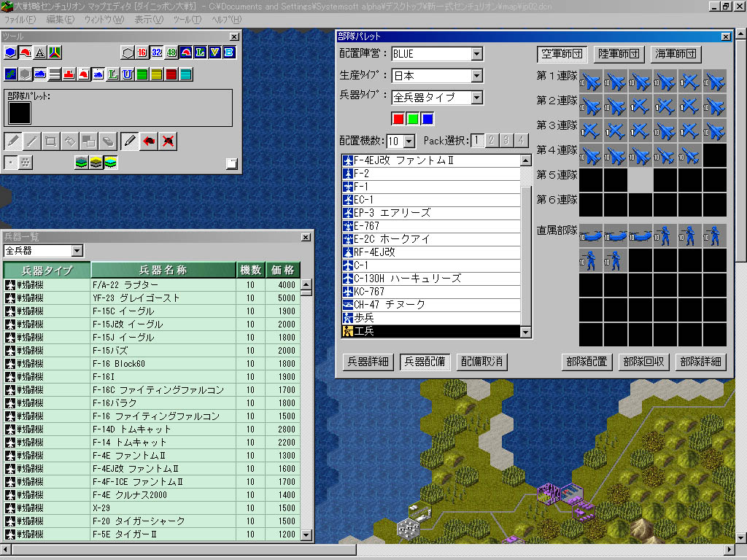This screenshot has width=747, height=560.
Task: Pick the eraser tool in the Tools panel
Action: 107,140
